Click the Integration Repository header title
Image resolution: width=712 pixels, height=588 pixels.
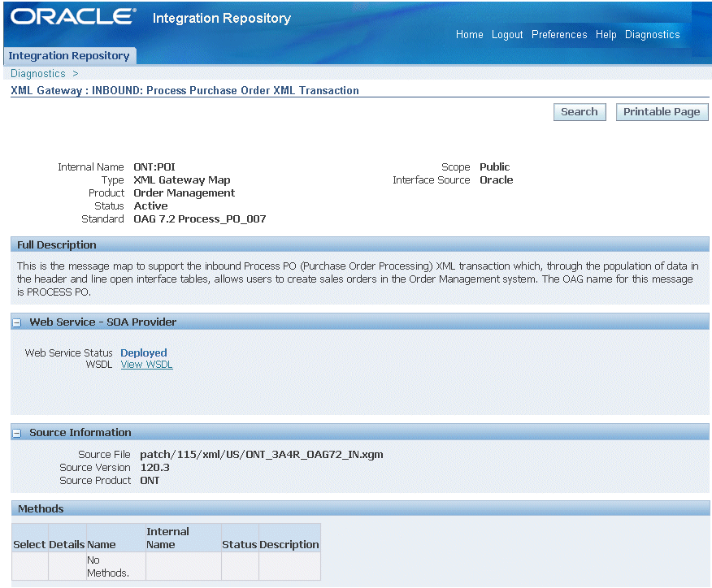(x=222, y=18)
